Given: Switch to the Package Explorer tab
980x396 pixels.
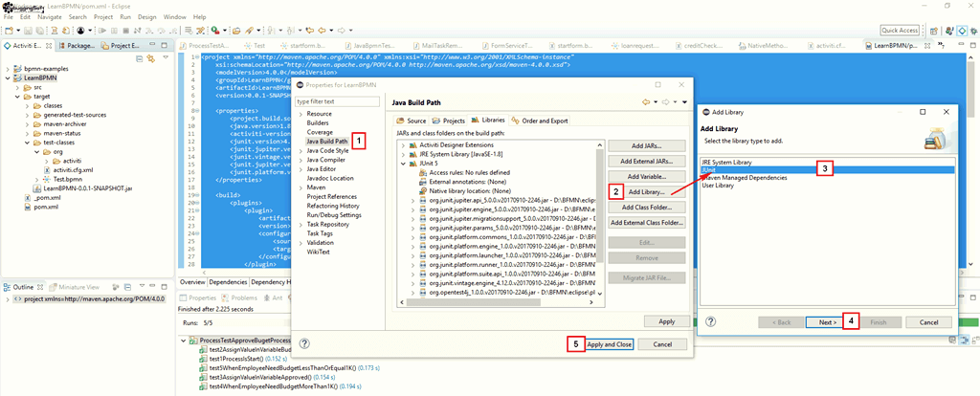Looking at the screenshot, I should (x=78, y=45).
